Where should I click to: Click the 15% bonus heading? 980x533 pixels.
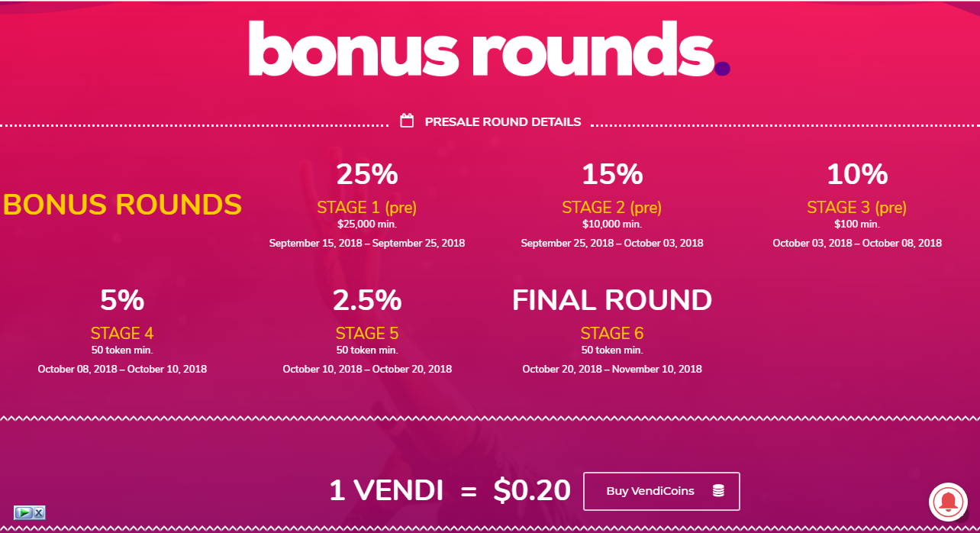(x=612, y=174)
